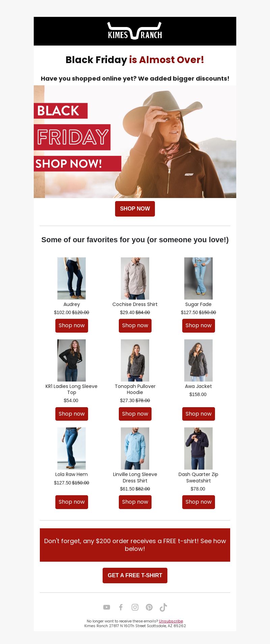Click GET A FREE T-SHIRT button
The image size is (270, 644).
[135, 576]
